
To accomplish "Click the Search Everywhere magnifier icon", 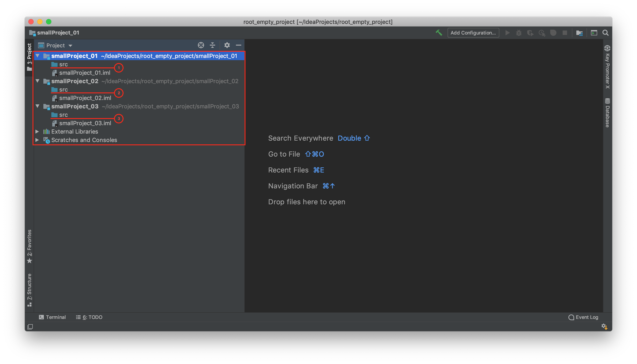I will [606, 33].
